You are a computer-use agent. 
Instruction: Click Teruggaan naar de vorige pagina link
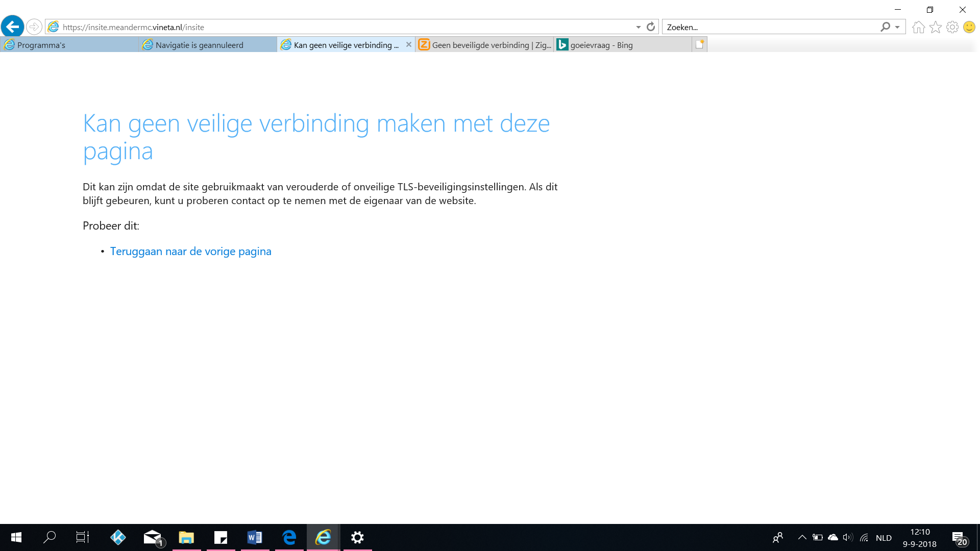click(190, 252)
